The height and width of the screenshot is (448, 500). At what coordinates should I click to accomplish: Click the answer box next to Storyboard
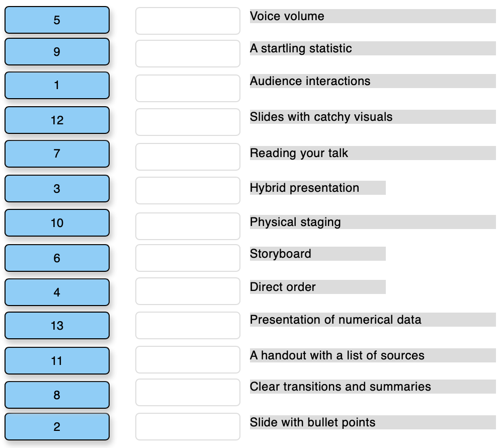(187, 258)
